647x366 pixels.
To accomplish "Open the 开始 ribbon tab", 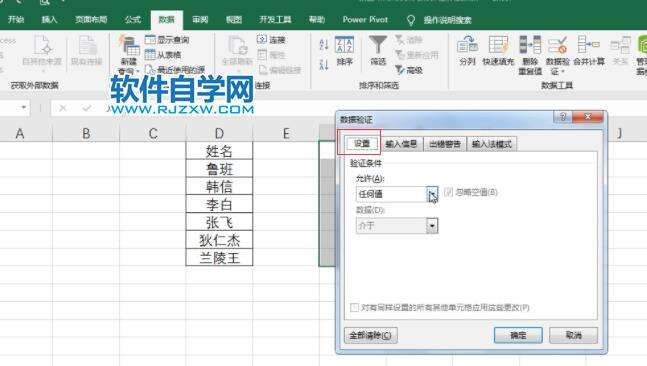I will click(16, 19).
